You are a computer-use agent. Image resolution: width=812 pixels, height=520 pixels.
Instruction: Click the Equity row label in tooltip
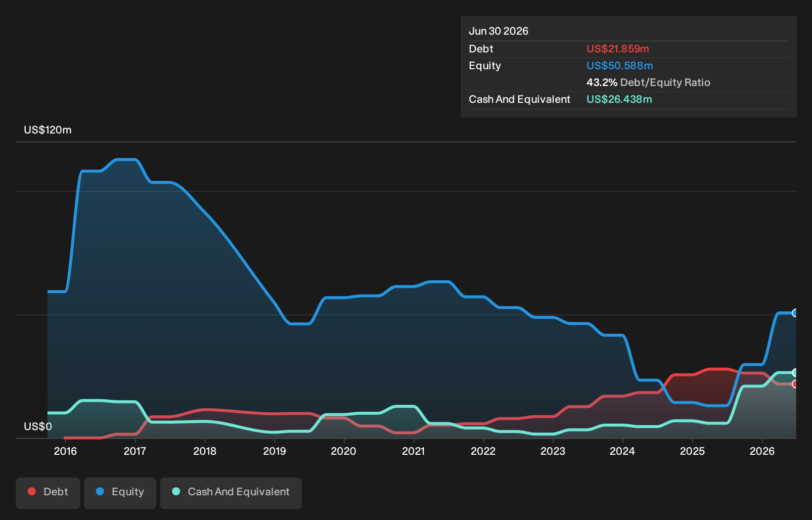pos(485,66)
